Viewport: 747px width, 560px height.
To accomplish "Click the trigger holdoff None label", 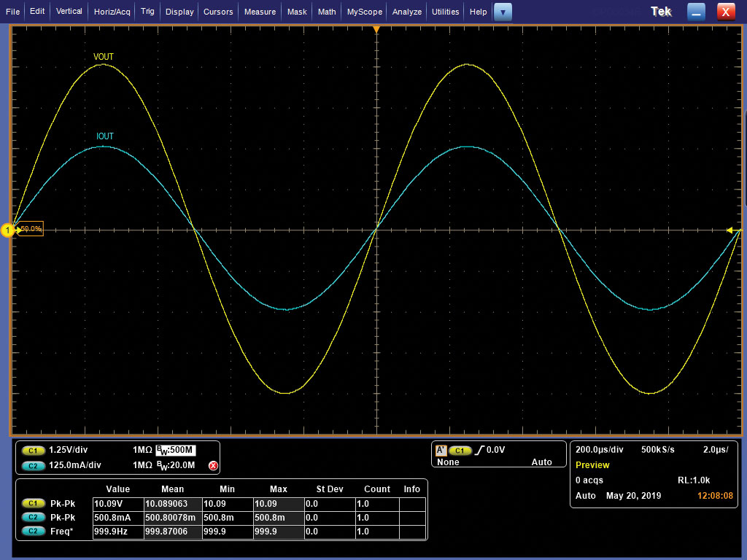I will tap(448, 462).
